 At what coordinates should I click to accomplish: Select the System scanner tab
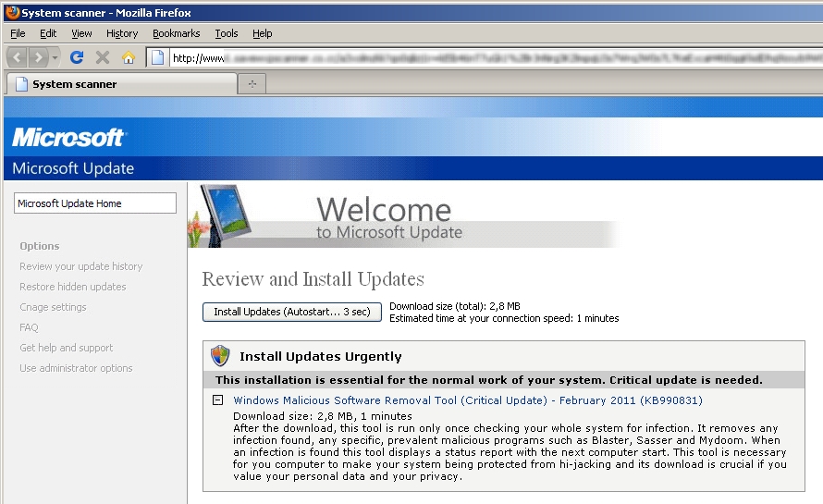(x=121, y=84)
